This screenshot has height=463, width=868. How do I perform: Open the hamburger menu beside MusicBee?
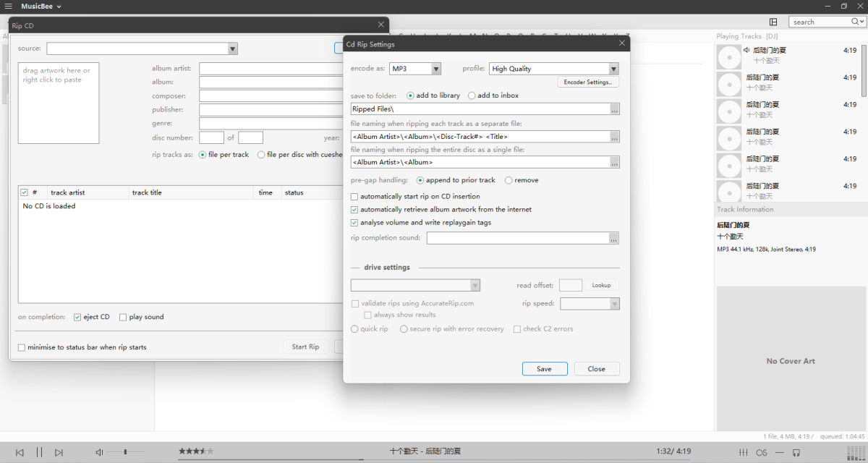click(x=9, y=7)
